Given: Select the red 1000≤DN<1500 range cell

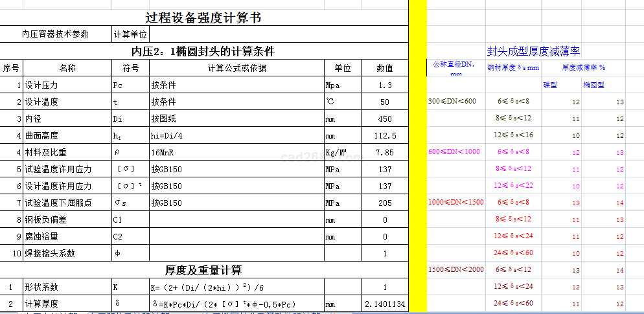Looking at the screenshot, I should pyautogui.click(x=455, y=202).
